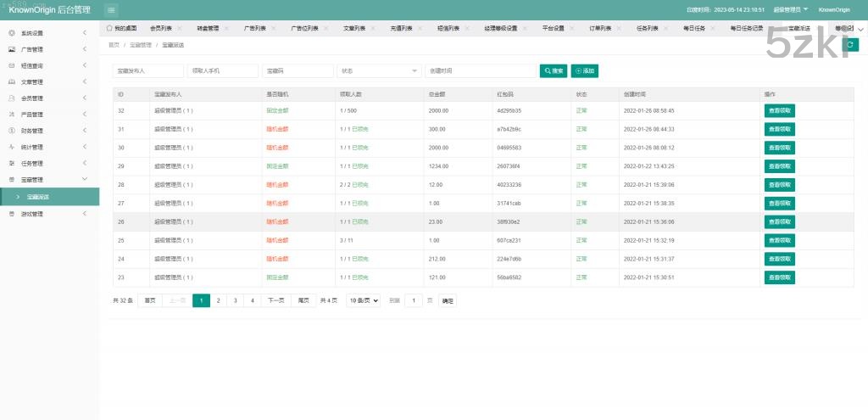Click the green refresh icon button
Image resolution: width=868 pixels, height=420 pixels.
point(852,44)
